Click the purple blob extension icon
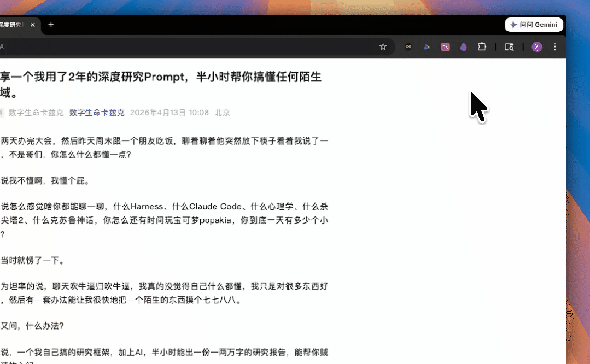Image resolution: width=590 pixels, height=364 pixels. click(x=464, y=46)
